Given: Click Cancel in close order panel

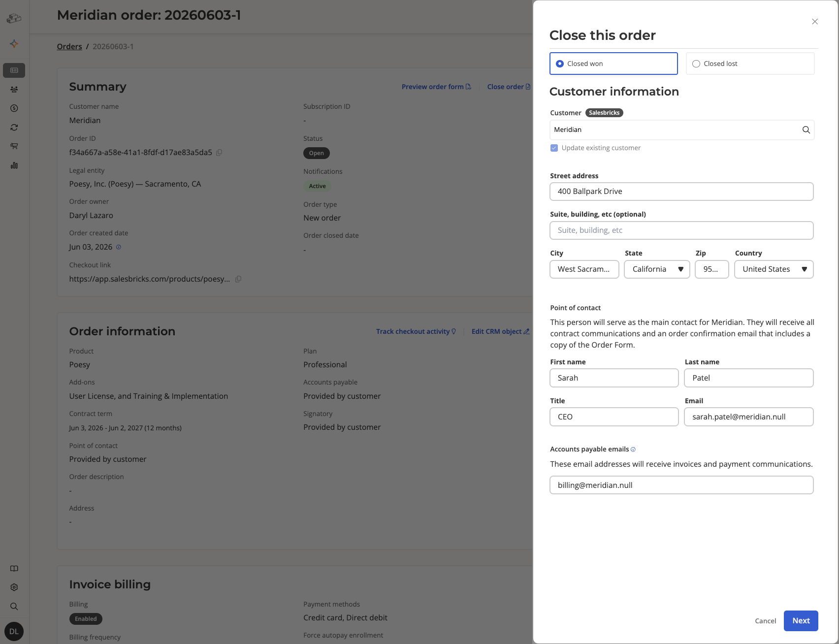Looking at the screenshot, I should [765, 621].
